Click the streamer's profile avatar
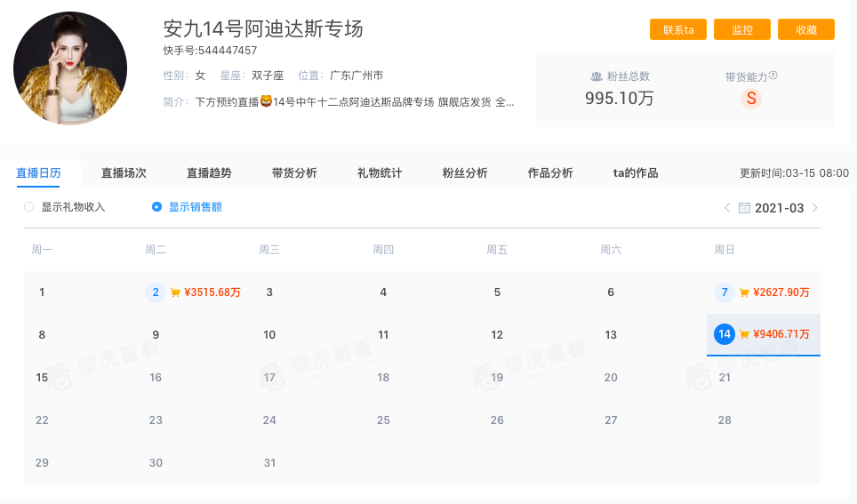Screen dimensions: 857x504 pyautogui.click(x=70, y=68)
